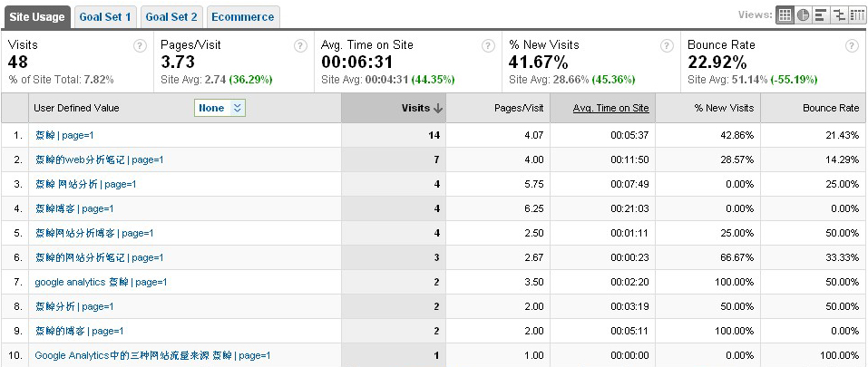
Task: Select the performance bar view icon
Action: click(x=820, y=14)
